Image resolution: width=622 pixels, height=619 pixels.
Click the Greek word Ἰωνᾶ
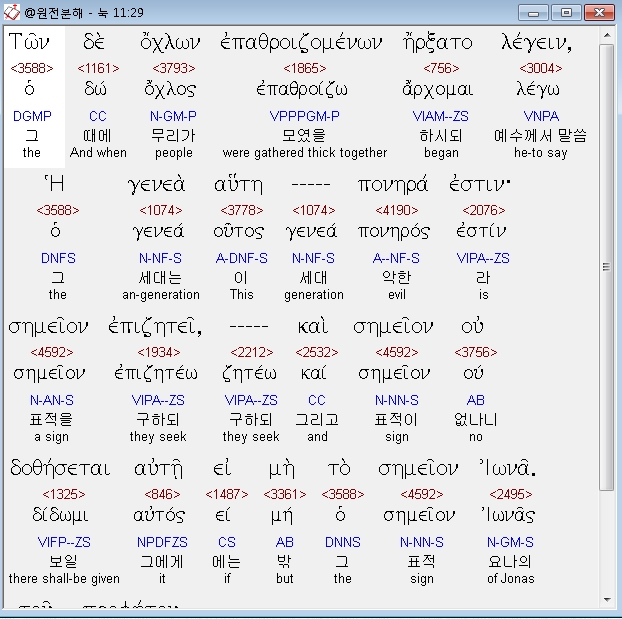(508, 468)
